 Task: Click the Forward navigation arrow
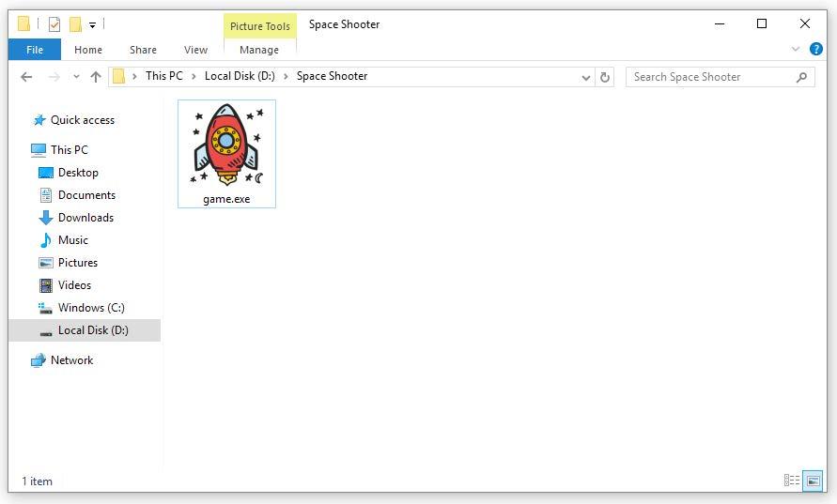pyautogui.click(x=54, y=77)
